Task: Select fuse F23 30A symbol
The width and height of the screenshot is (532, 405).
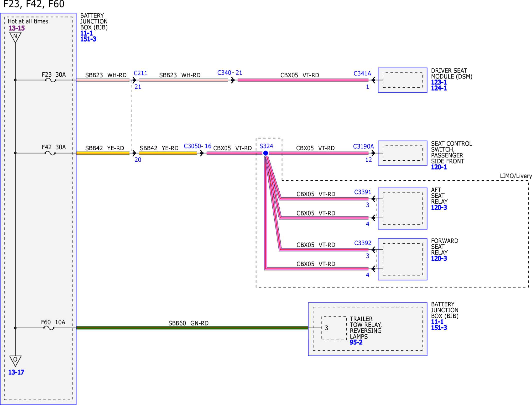Action: 50,80
